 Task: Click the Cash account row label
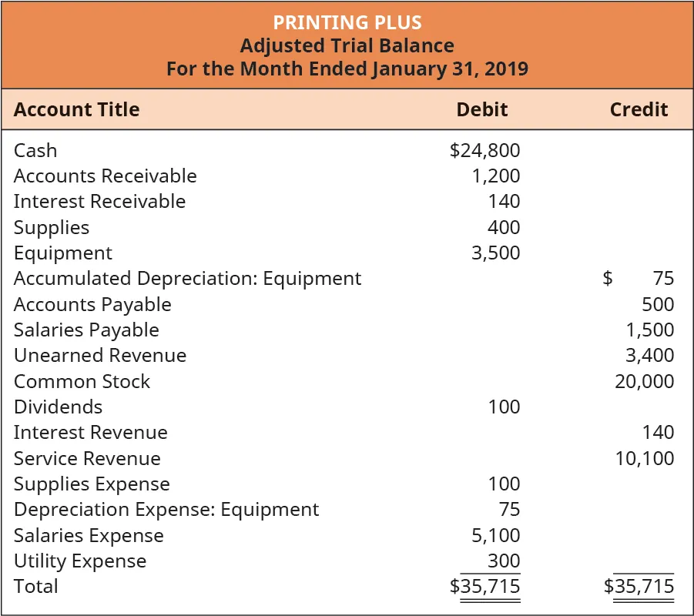pyautogui.click(x=35, y=150)
